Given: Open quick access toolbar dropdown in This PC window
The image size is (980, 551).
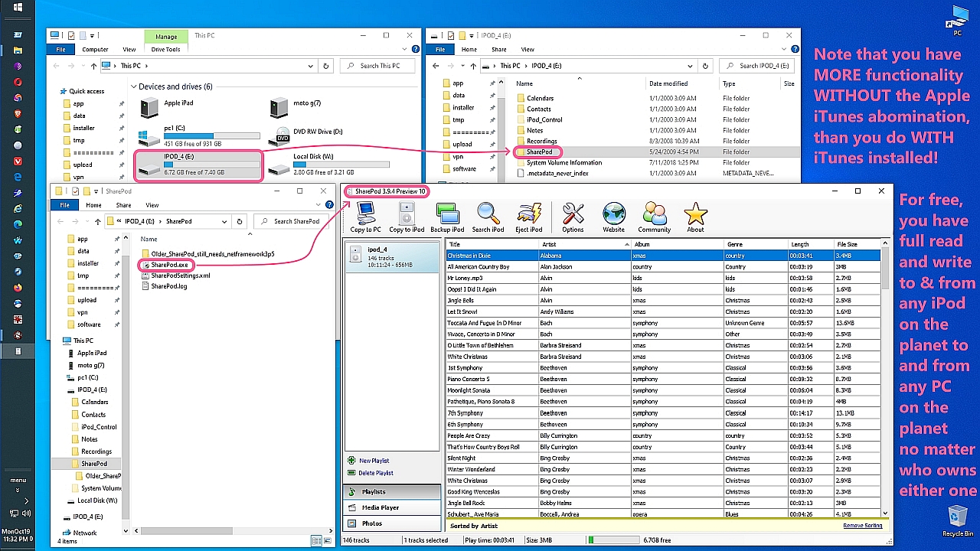Looking at the screenshot, I should click(x=92, y=35).
